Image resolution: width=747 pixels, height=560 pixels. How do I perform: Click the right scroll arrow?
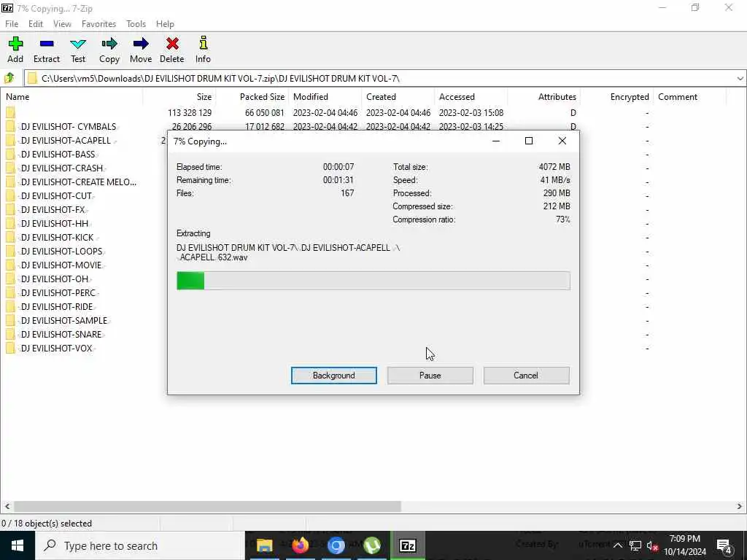[740, 506]
